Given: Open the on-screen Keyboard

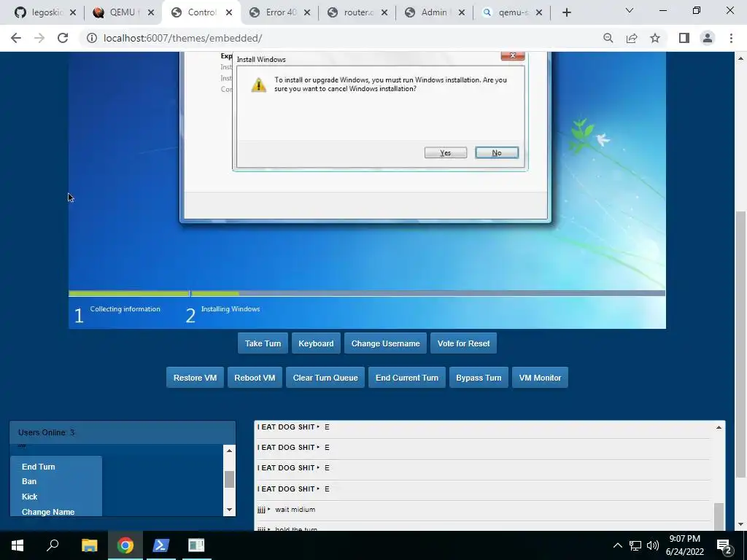Looking at the screenshot, I should coord(316,343).
